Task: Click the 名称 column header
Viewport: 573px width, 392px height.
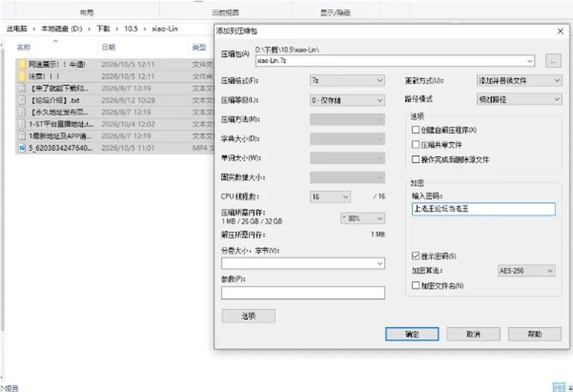Action: pyautogui.click(x=24, y=47)
